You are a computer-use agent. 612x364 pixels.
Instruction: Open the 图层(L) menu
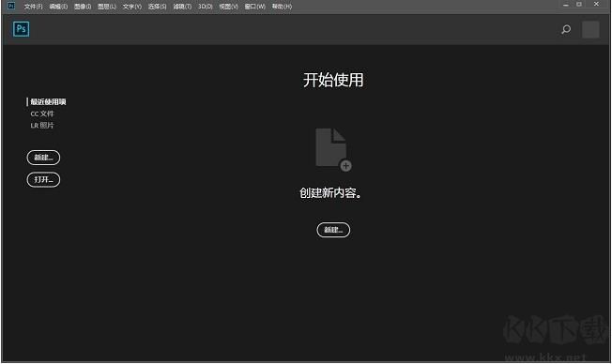point(107,7)
